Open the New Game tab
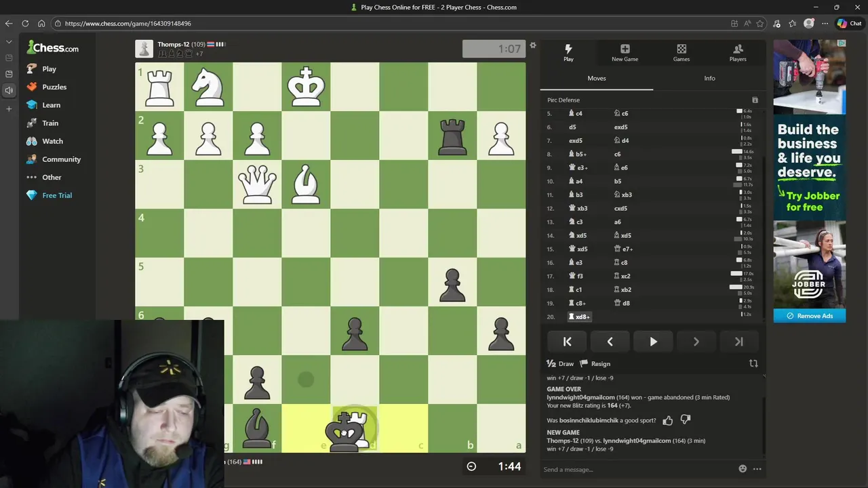Viewport: 868px width, 488px height. [625, 53]
